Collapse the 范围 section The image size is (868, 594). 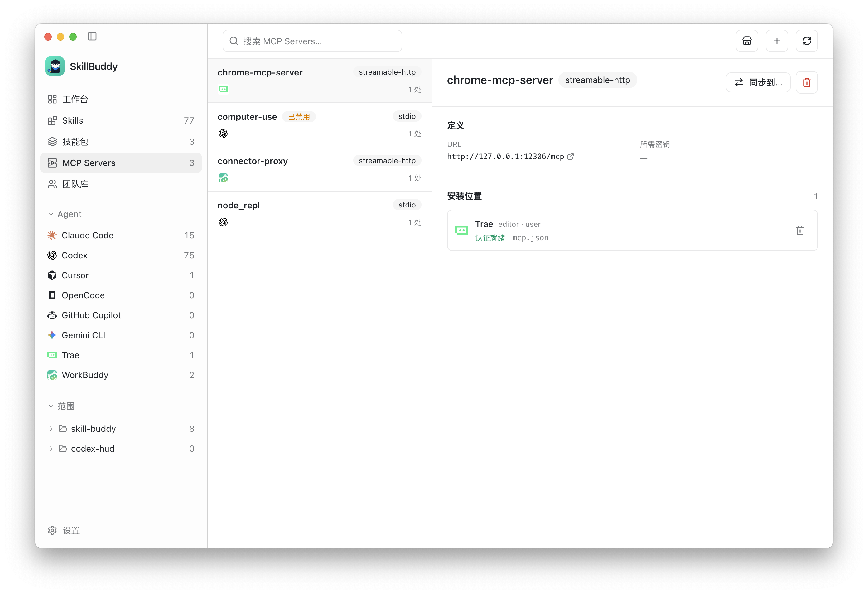(51, 406)
